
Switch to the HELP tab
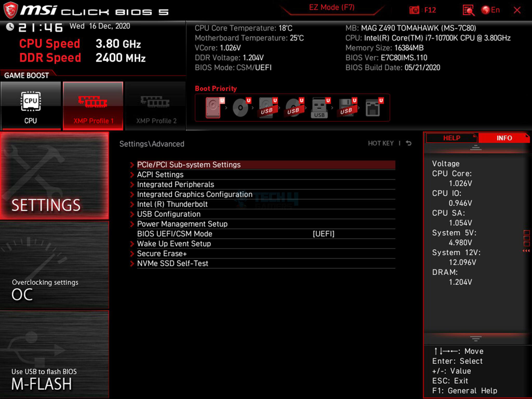[451, 138]
